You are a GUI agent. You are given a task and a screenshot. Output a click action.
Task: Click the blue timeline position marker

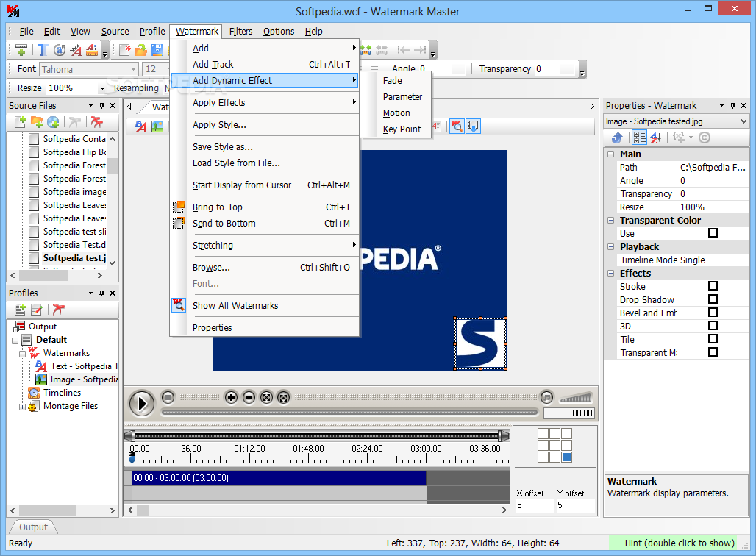tap(132, 457)
